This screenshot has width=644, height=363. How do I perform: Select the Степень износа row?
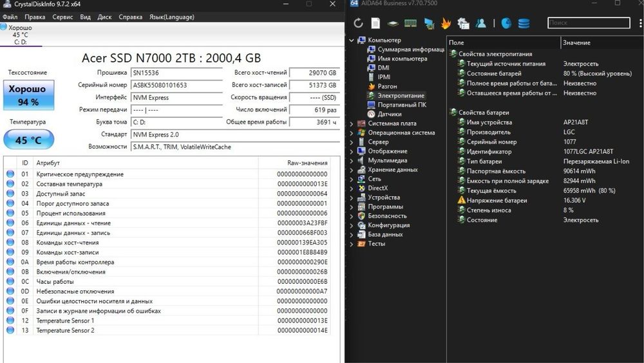[545, 210]
